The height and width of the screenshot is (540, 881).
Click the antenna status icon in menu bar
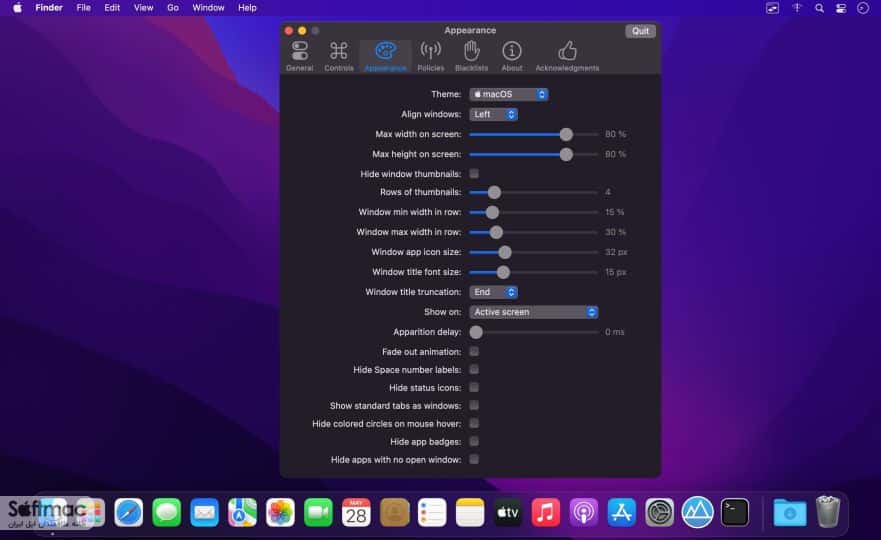pyautogui.click(x=797, y=8)
